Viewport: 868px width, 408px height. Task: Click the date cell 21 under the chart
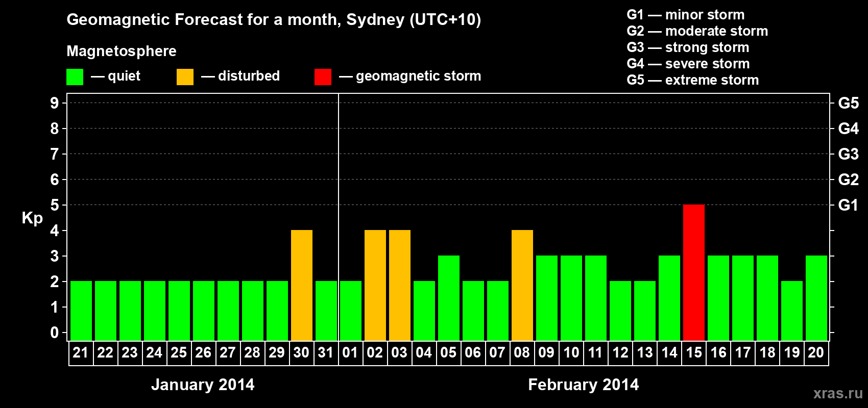pos(81,353)
